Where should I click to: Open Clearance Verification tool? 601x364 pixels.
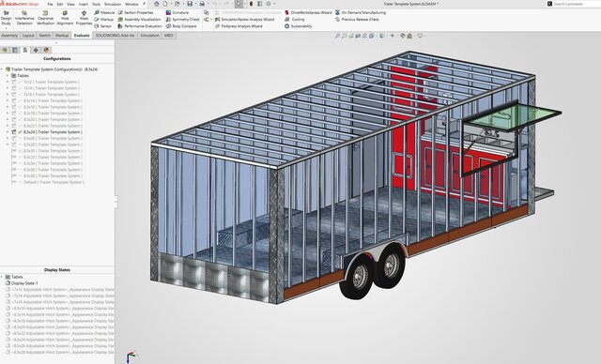(45, 18)
